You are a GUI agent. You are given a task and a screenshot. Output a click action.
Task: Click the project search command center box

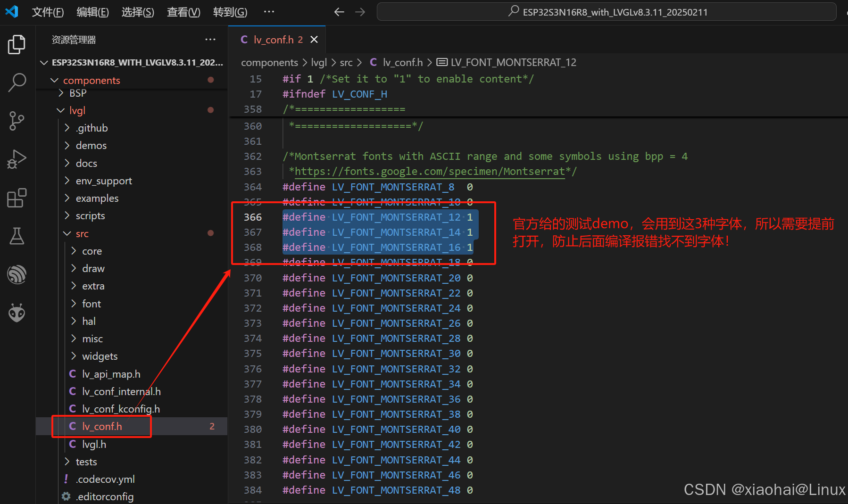(x=607, y=12)
